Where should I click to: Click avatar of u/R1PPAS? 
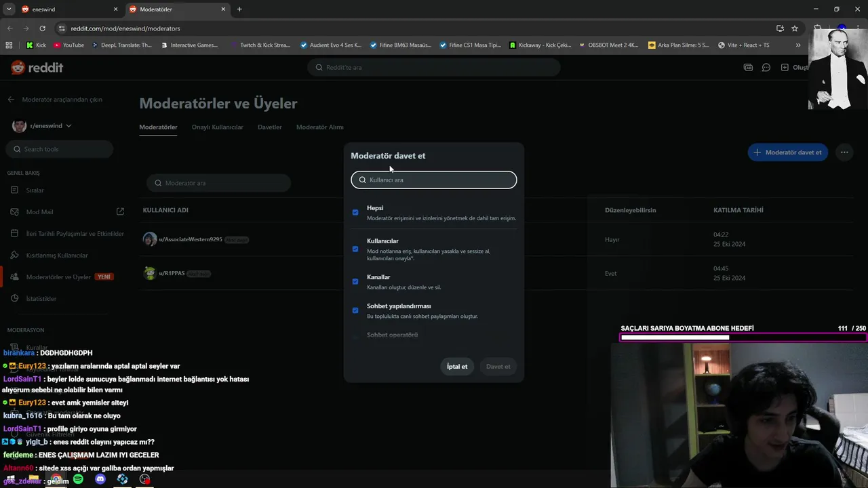(x=150, y=273)
